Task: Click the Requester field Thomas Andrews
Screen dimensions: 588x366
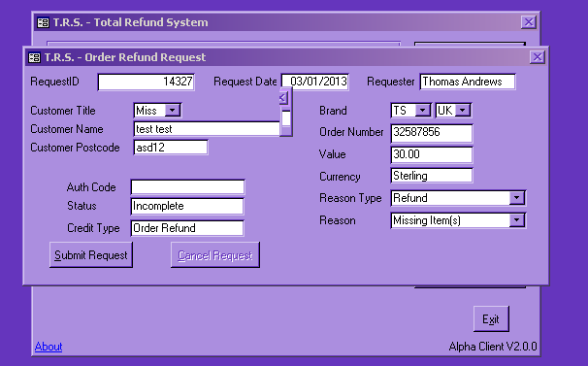Action: pos(468,82)
